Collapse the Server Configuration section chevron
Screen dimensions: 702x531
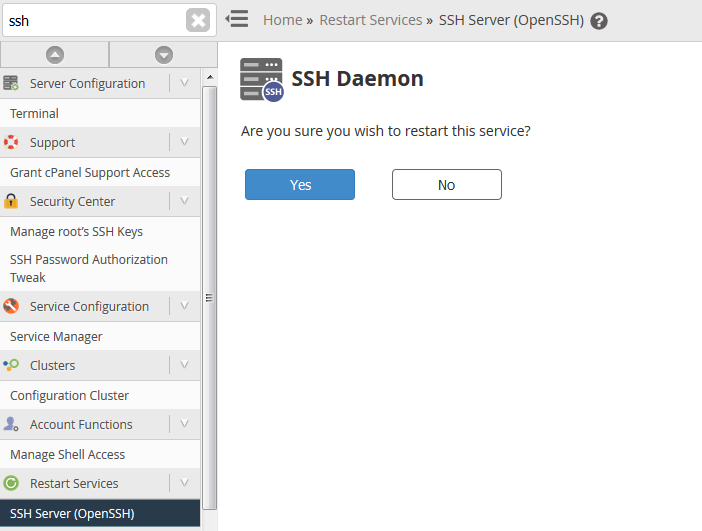point(184,83)
